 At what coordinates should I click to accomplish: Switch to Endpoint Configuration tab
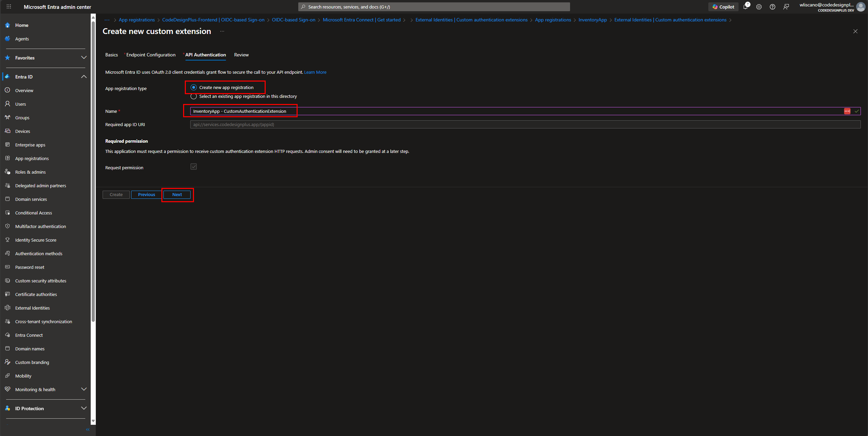(x=151, y=55)
